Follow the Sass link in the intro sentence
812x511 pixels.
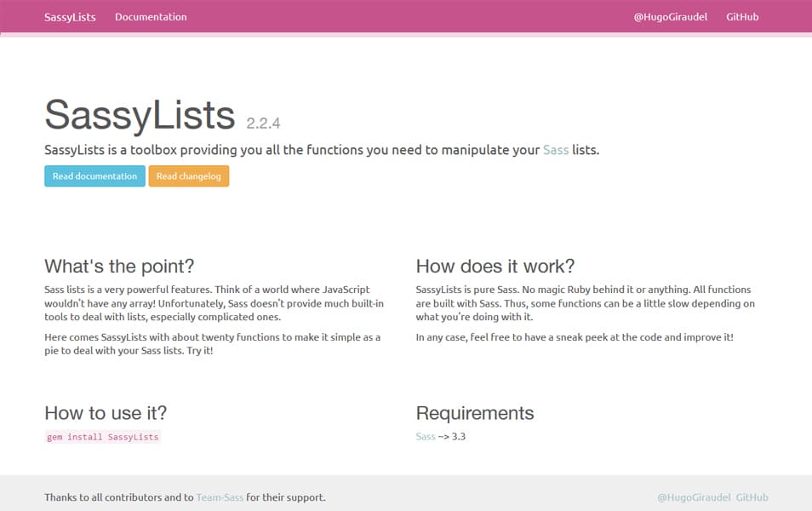[x=555, y=149]
